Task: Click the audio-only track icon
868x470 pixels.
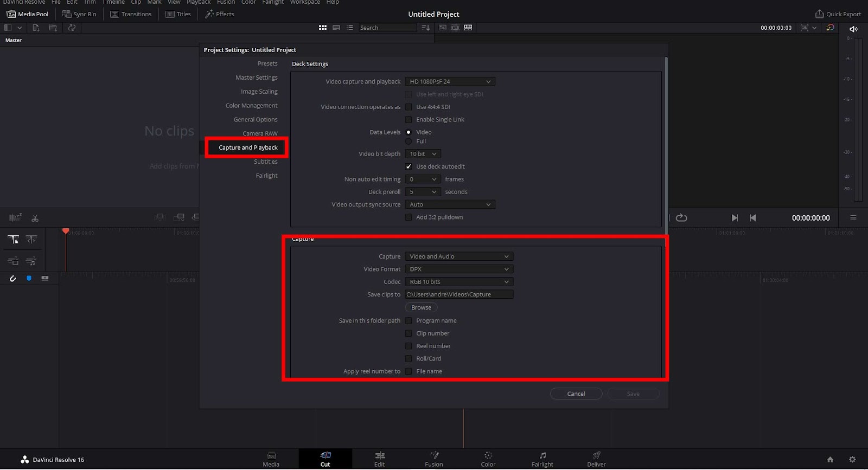Action: point(31,261)
